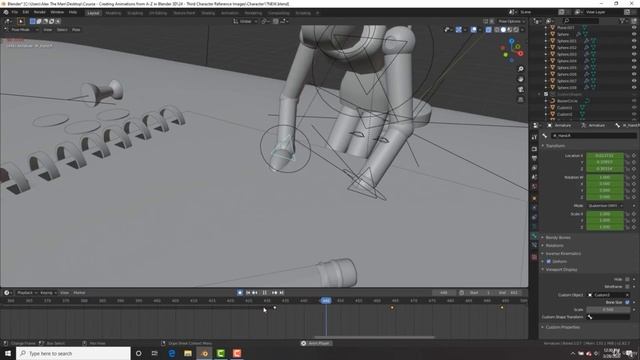
Task: Click the Blender logo menu icon
Action: click(6, 12)
